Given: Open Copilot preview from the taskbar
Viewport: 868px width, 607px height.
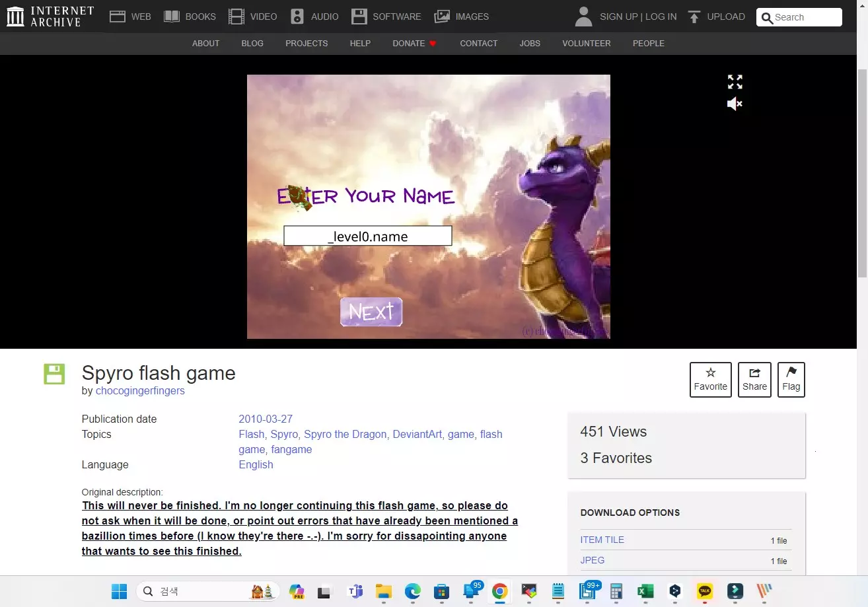Looking at the screenshot, I should [297, 591].
